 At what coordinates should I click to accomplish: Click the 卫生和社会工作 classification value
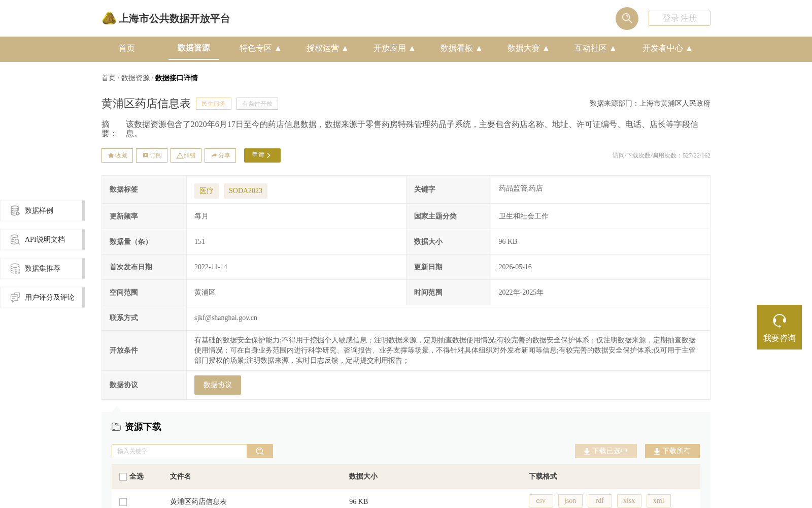pyautogui.click(x=523, y=216)
